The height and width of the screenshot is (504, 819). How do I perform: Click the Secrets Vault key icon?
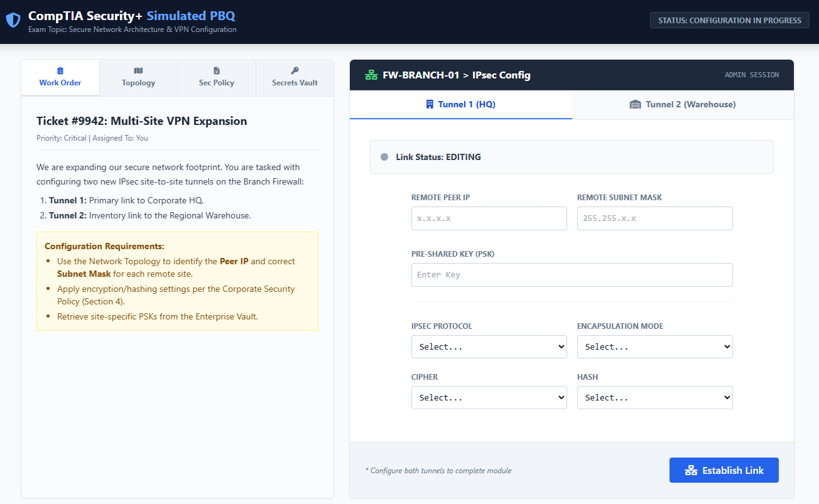pos(295,71)
